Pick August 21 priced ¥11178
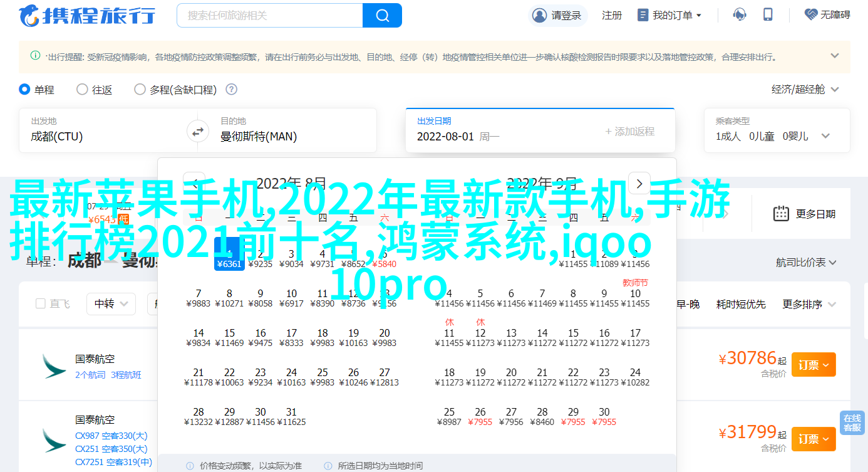The height and width of the screenshot is (472, 868). click(x=199, y=377)
